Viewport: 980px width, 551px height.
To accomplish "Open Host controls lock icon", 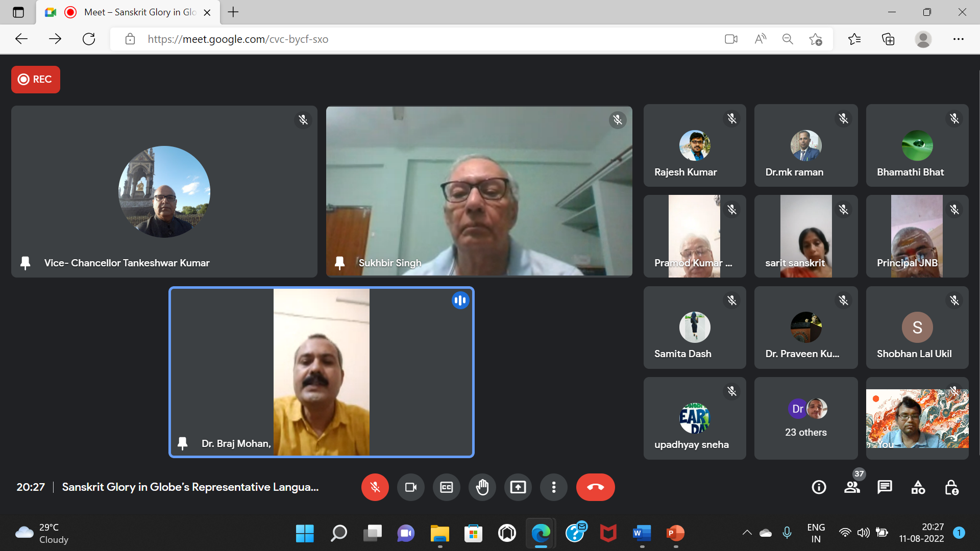I will click(951, 487).
